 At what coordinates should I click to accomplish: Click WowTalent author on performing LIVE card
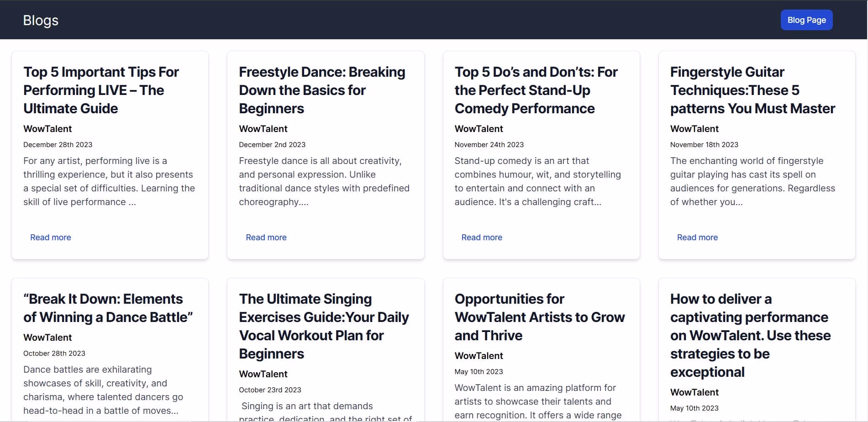tap(47, 129)
